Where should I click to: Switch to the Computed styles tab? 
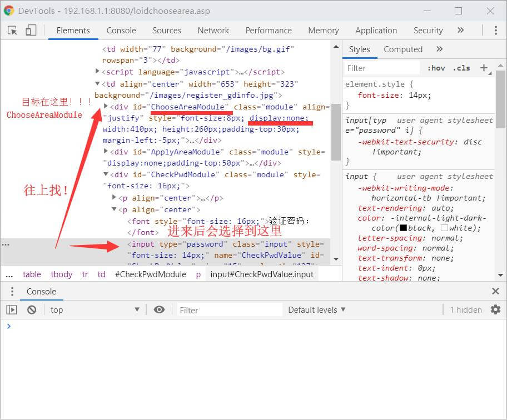[x=403, y=49]
